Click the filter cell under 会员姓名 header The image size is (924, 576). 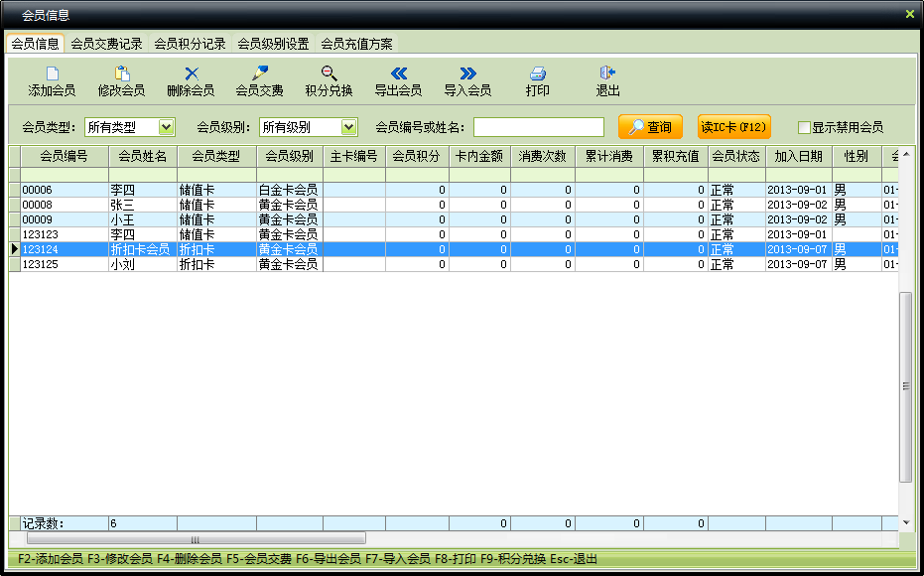tap(143, 175)
